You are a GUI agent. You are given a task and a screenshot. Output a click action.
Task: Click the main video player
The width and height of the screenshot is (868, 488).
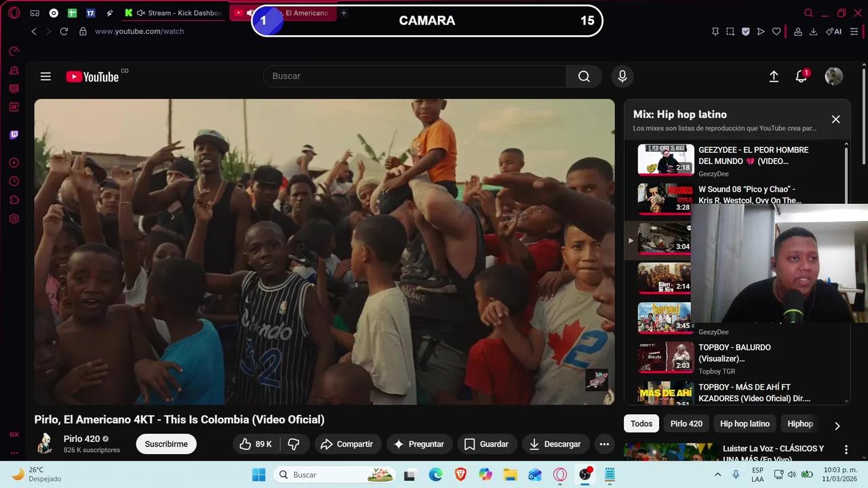click(x=324, y=251)
